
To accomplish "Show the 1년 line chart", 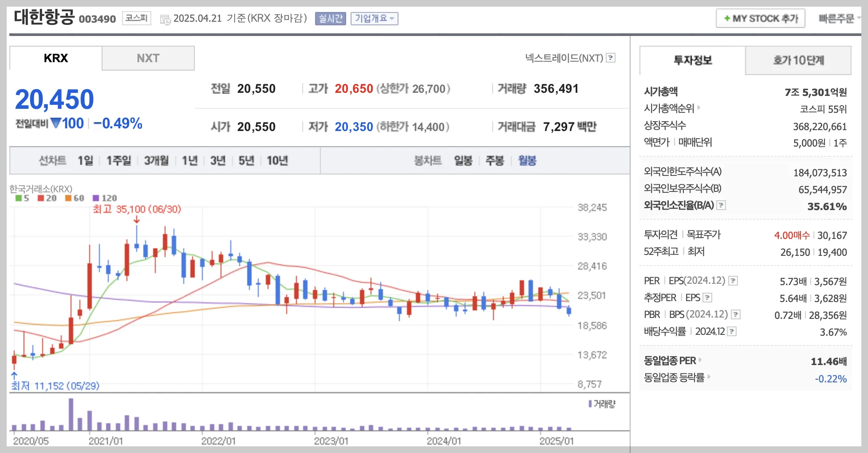I will coord(189,160).
